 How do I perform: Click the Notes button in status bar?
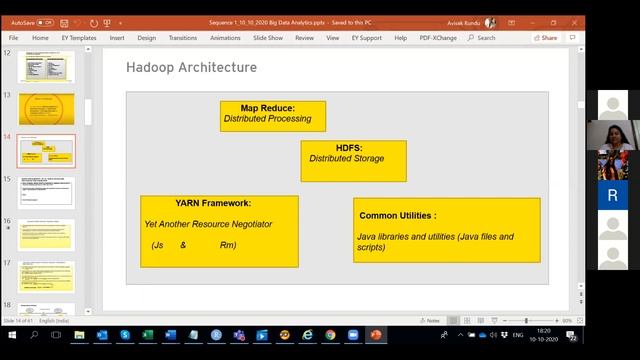click(x=430, y=321)
